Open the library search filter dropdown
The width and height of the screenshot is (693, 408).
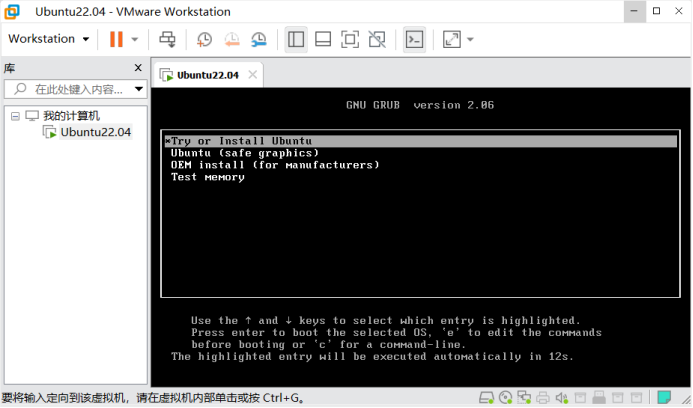[139, 89]
